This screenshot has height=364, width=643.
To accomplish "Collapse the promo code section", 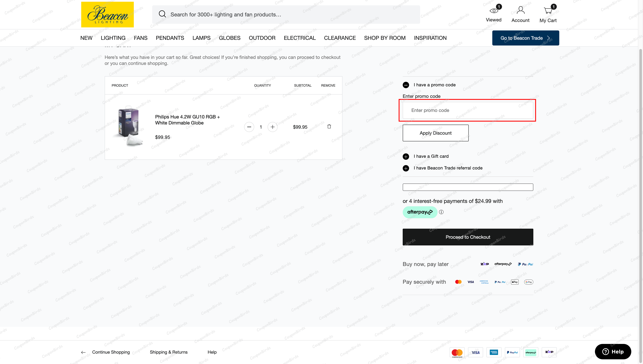I will (406, 85).
